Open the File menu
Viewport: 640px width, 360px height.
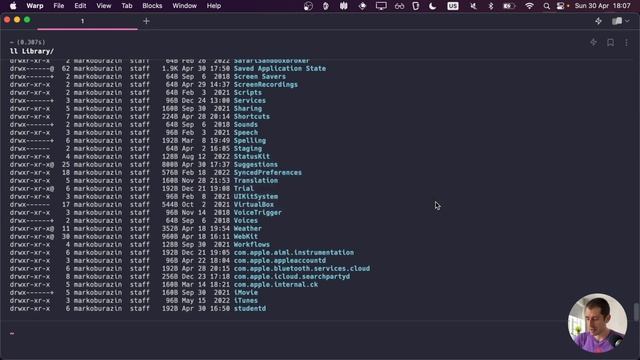59,6
